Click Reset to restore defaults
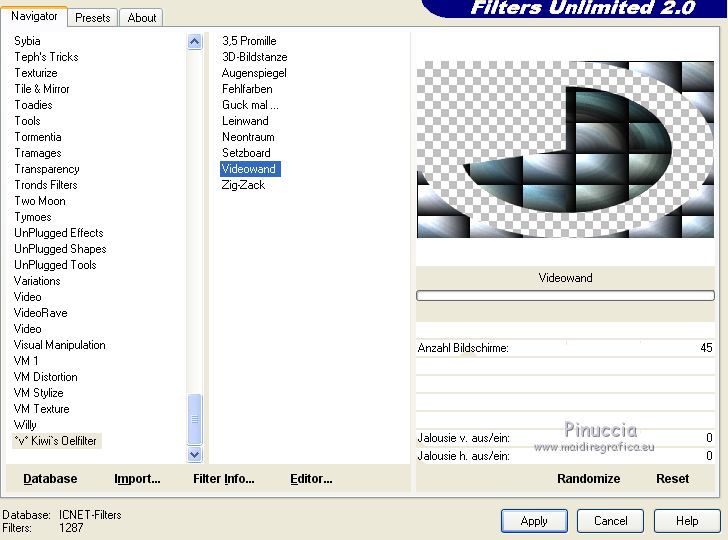 [672, 479]
